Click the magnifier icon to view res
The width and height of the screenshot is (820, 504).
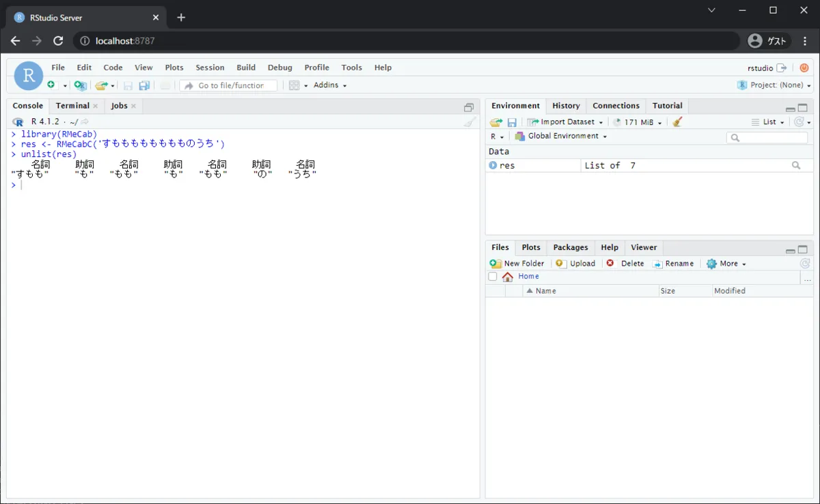point(796,165)
